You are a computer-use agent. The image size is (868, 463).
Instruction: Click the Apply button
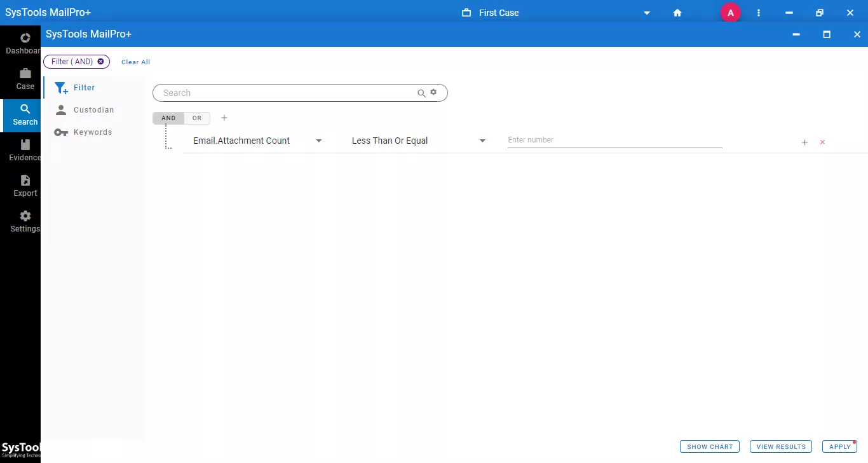coord(840,446)
